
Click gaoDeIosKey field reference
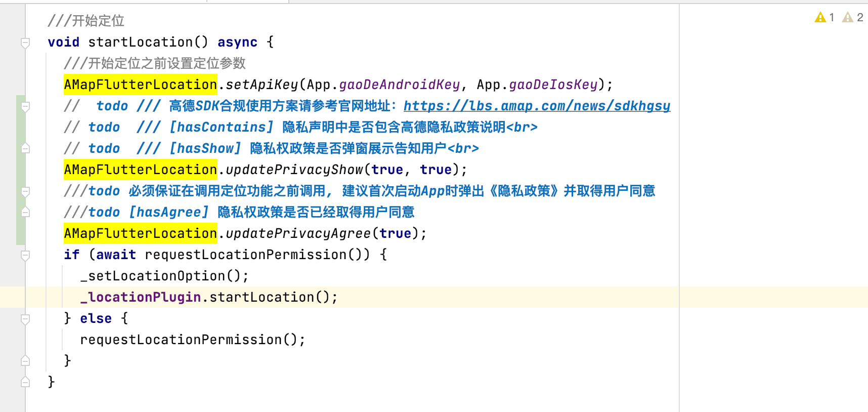[553, 85]
